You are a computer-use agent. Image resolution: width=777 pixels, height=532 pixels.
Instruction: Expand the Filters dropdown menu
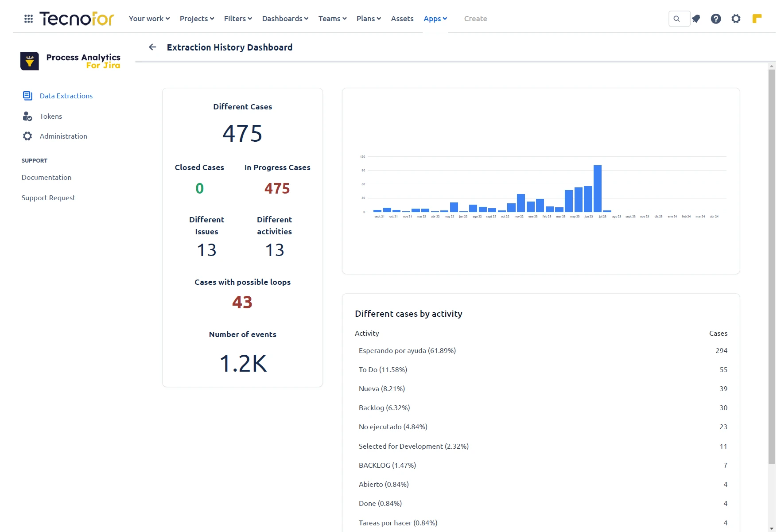coord(237,19)
